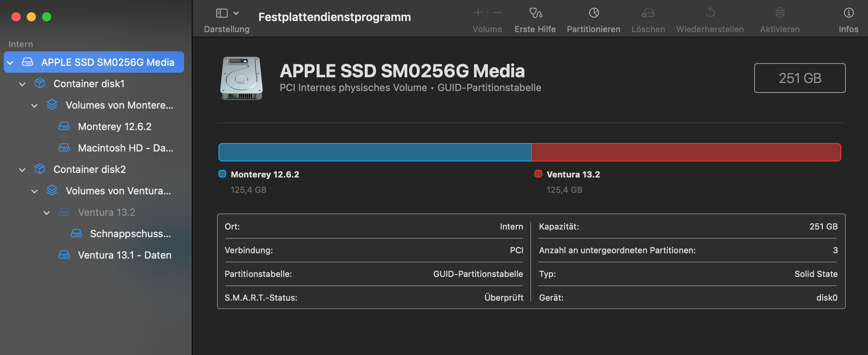Click the Aktivieren mount icon
Screen dimensions: 868x355
click(x=780, y=13)
